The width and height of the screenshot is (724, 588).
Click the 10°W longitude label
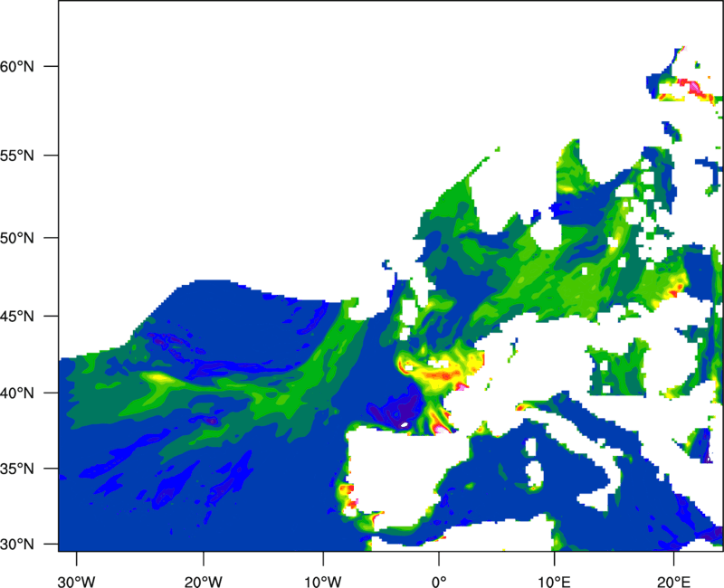click(x=323, y=582)
